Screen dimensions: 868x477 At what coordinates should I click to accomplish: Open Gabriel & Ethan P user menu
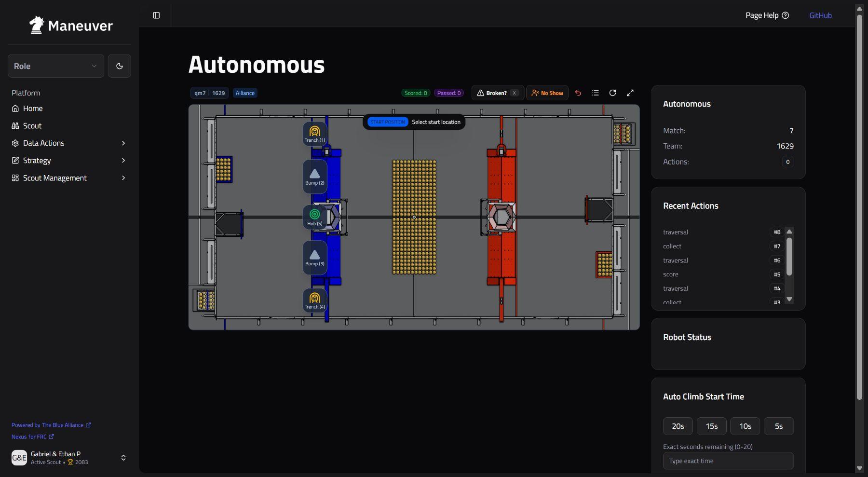coord(69,458)
